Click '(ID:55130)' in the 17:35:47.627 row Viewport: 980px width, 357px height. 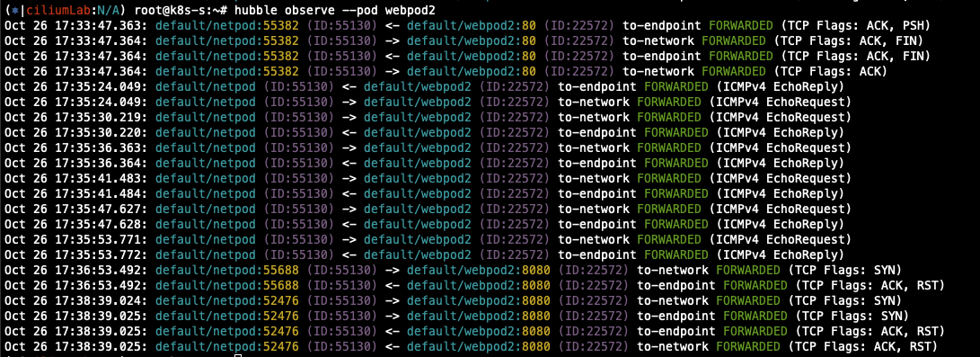point(299,209)
